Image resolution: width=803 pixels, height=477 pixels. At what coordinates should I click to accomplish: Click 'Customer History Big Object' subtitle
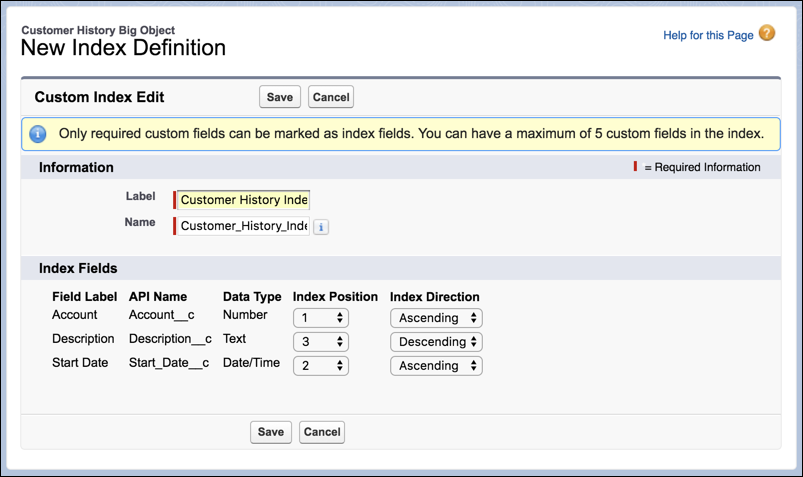(x=98, y=30)
